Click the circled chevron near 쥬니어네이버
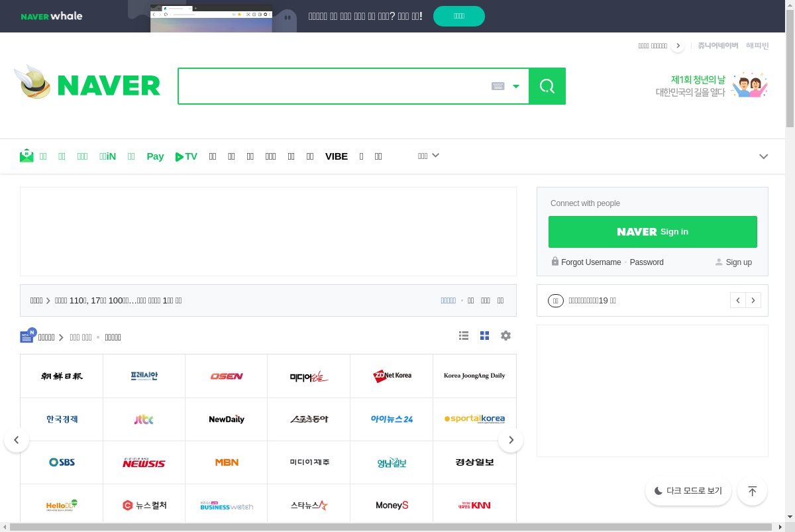 click(677, 46)
